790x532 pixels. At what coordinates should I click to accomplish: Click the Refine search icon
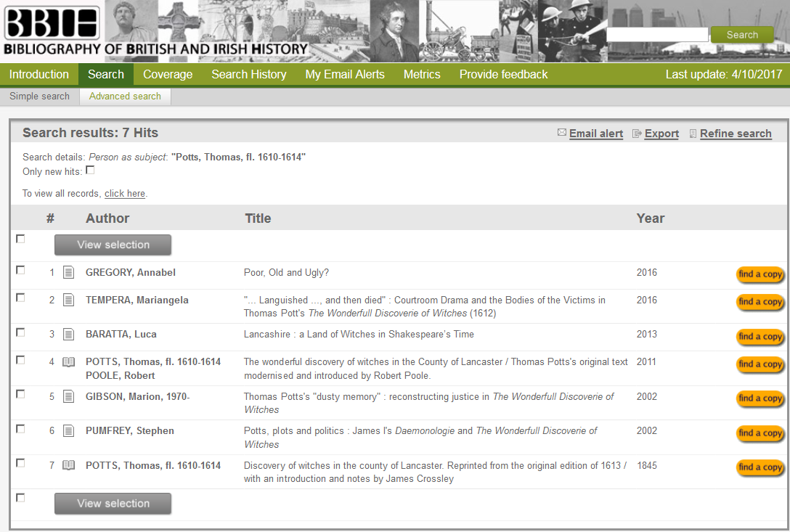[693, 134]
